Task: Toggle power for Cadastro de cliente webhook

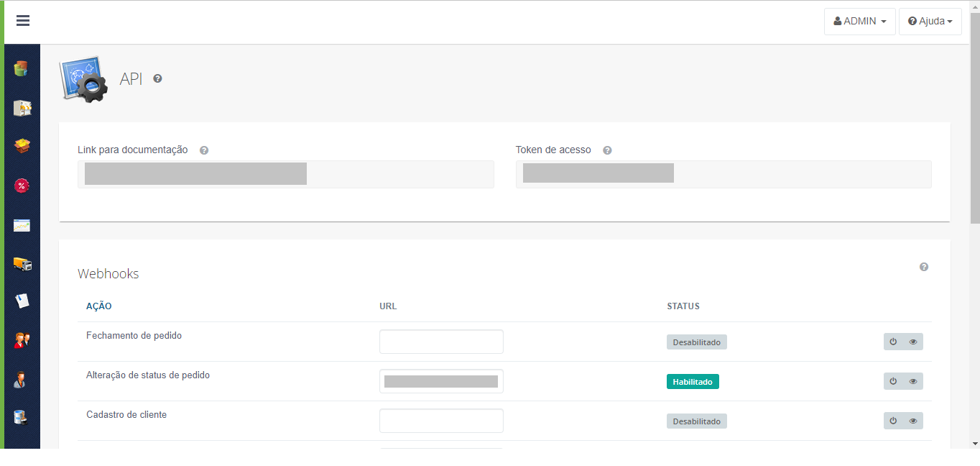Action: pos(893,421)
